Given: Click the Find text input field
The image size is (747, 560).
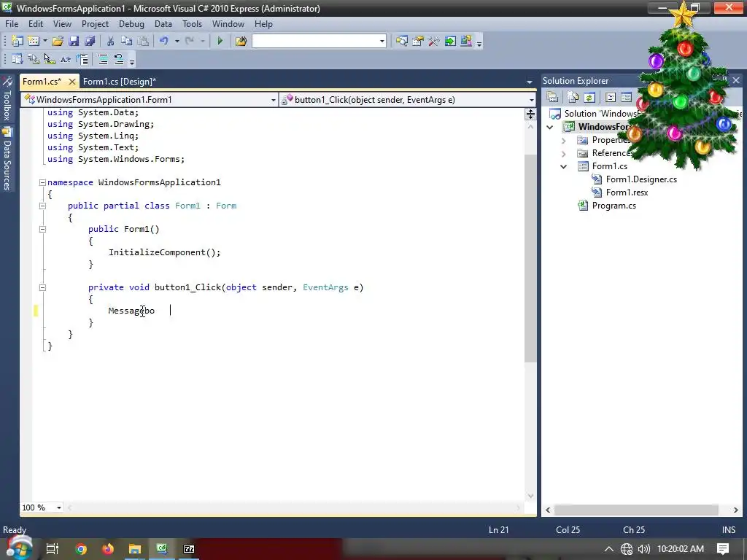Looking at the screenshot, I should click(315, 42).
